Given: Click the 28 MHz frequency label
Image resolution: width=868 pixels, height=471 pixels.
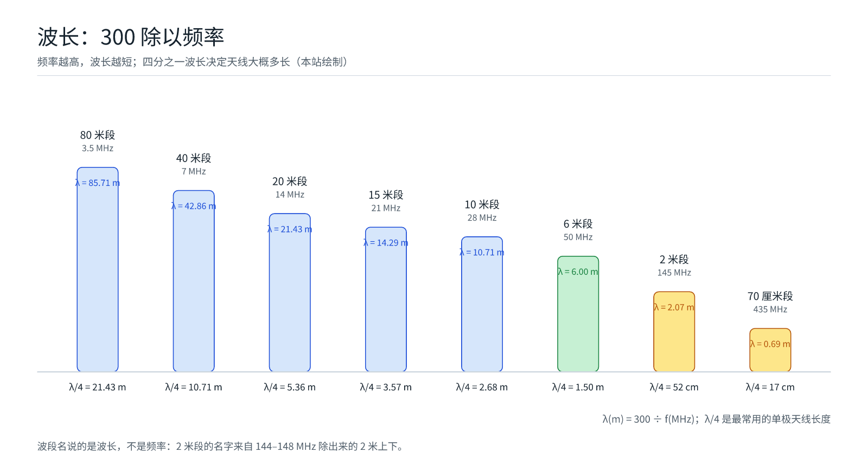Looking at the screenshot, I should coord(482,218).
